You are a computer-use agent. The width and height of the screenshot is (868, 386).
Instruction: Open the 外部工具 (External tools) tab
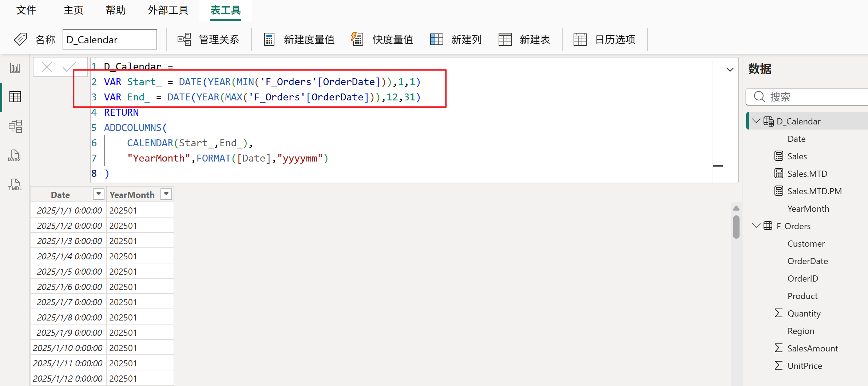pos(168,10)
